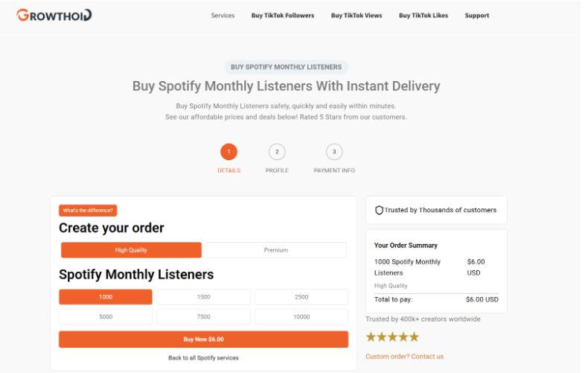Select step 1 Details circle
This screenshot has height=373, width=588.
pos(229,152)
